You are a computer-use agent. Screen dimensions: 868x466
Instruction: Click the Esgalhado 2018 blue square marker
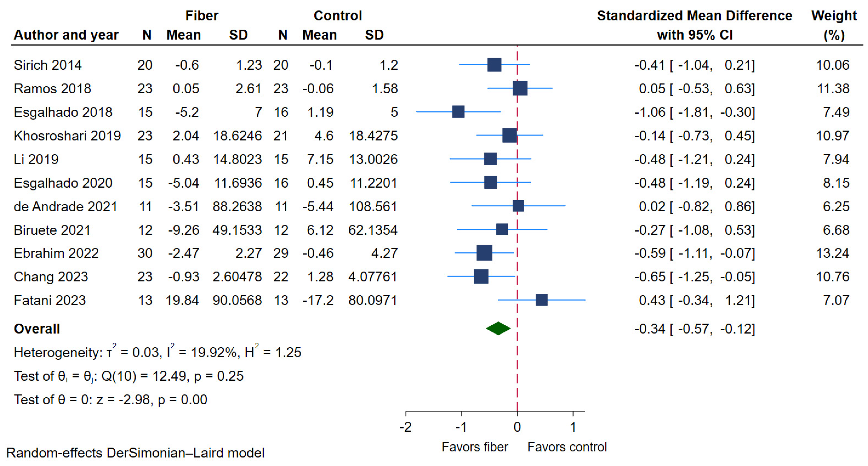tap(458, 112)
